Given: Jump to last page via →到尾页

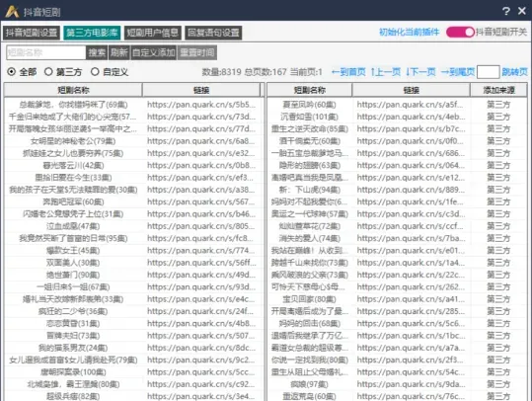Looking at the screenshot, I should point(458,72).
